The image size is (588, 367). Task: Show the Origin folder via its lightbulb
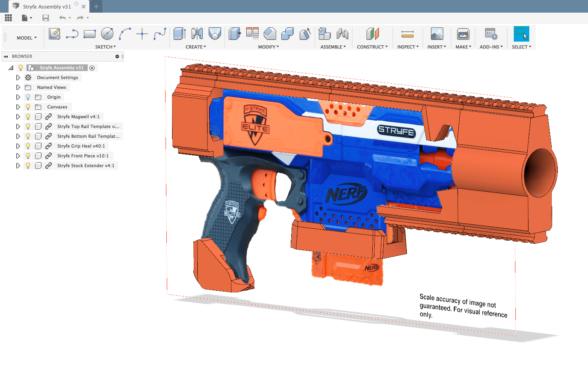(28, 97)
